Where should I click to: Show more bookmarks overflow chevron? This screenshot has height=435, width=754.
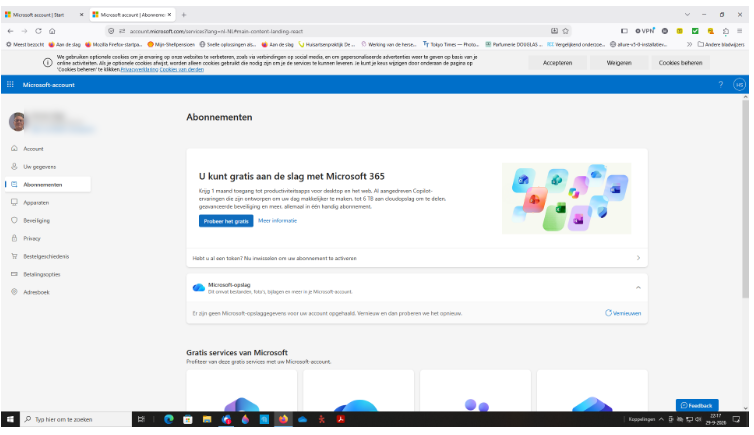[689, 44]
